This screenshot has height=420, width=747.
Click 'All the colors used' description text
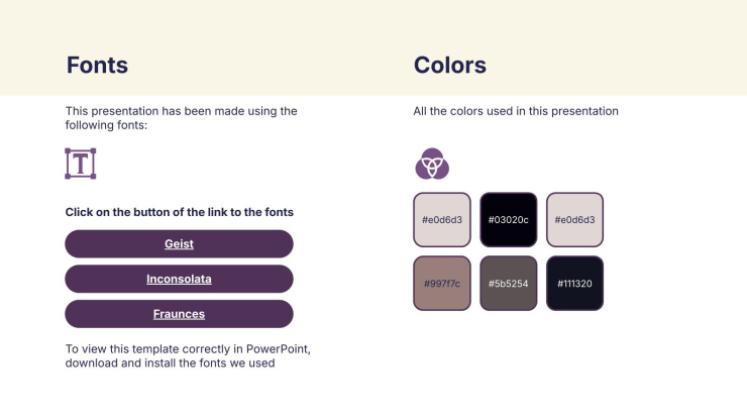pyautogui.click(x=516, y=111)
